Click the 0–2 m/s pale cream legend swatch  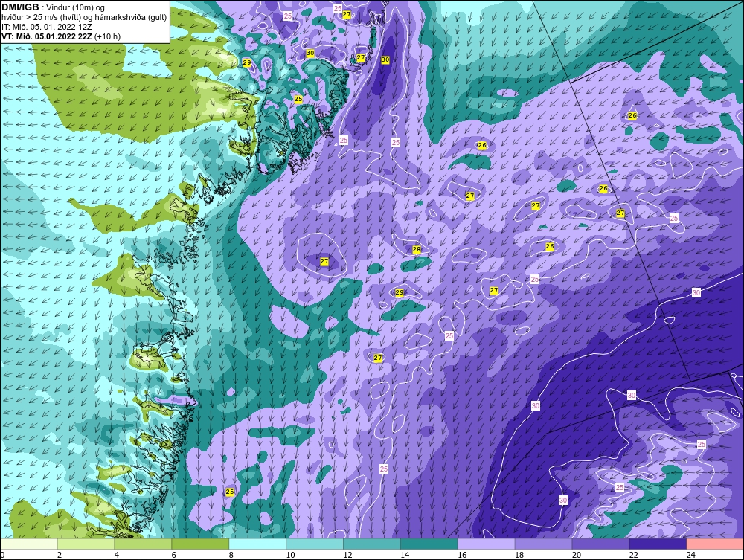coord(29,544)
